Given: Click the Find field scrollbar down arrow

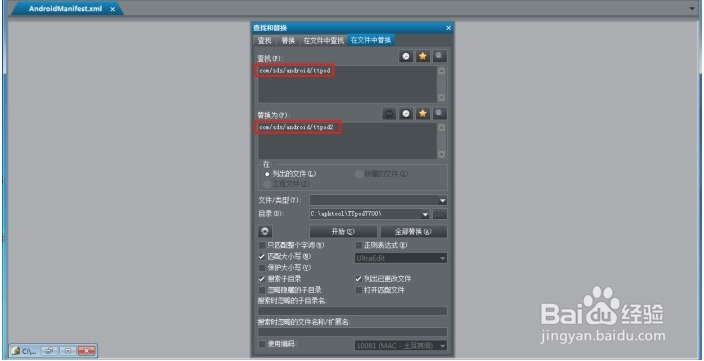Looking at the screenshot, I should pyautogui.click(x=441, y=97).
